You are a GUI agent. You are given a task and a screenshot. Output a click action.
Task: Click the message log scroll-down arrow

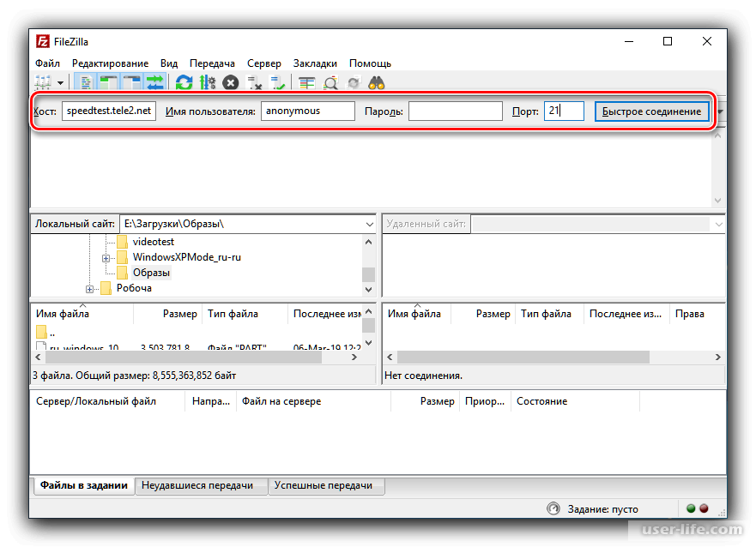pyautogui.click(x=717, y=201)
